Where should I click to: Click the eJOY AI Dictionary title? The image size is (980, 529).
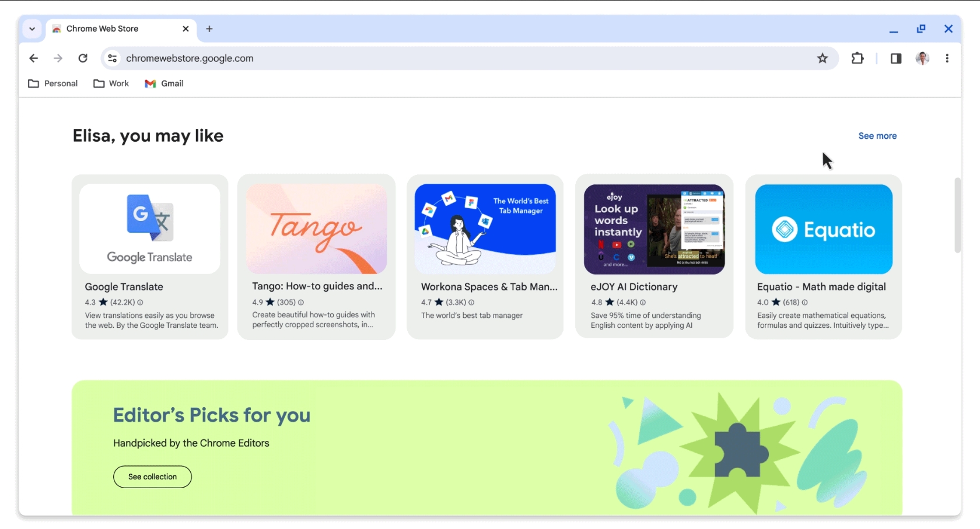[634, 287]
